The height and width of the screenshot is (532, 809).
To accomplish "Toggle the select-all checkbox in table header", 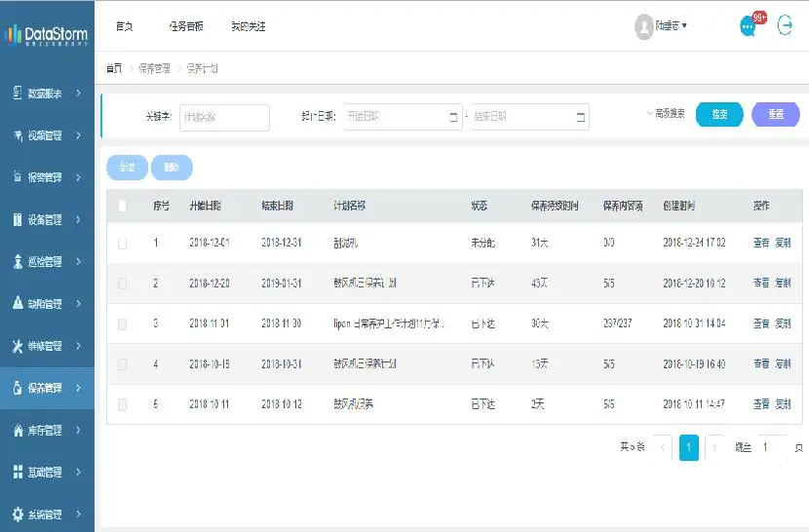I will coord(122,206).
